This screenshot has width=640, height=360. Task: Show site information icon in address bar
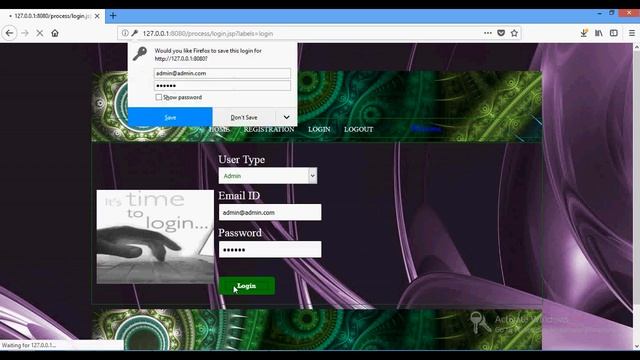click(x=125, y=33)
